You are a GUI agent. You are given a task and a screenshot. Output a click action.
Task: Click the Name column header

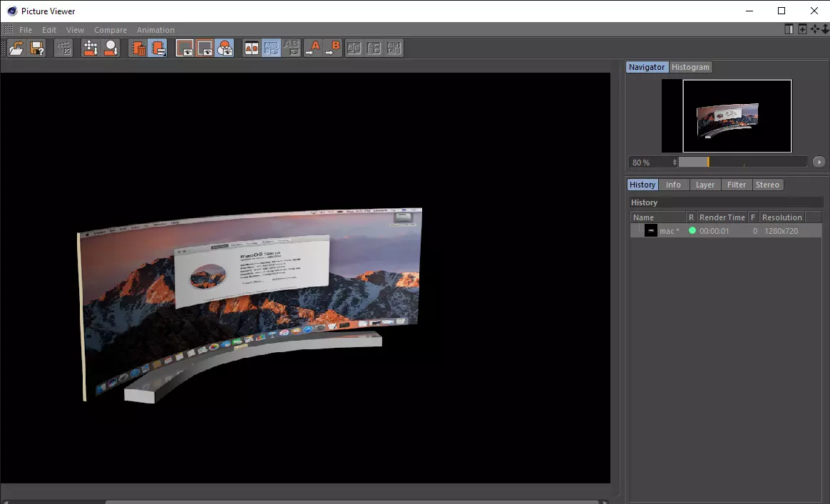tap(658, 217)
